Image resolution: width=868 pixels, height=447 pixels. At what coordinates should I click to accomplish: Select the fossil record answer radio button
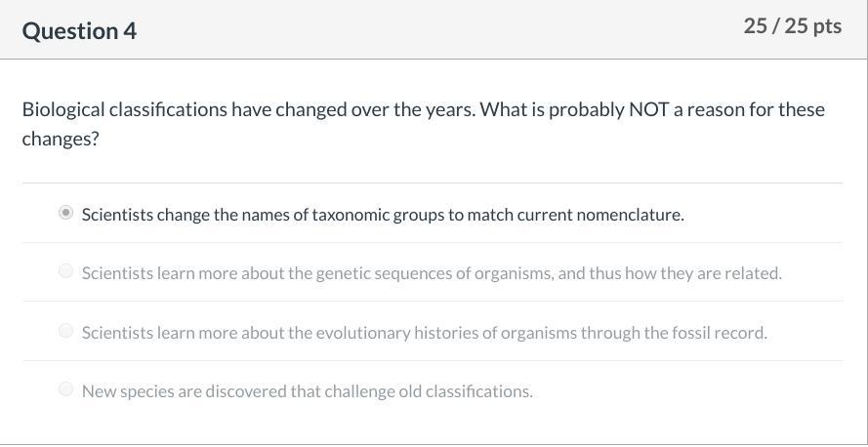click(65, 331)
